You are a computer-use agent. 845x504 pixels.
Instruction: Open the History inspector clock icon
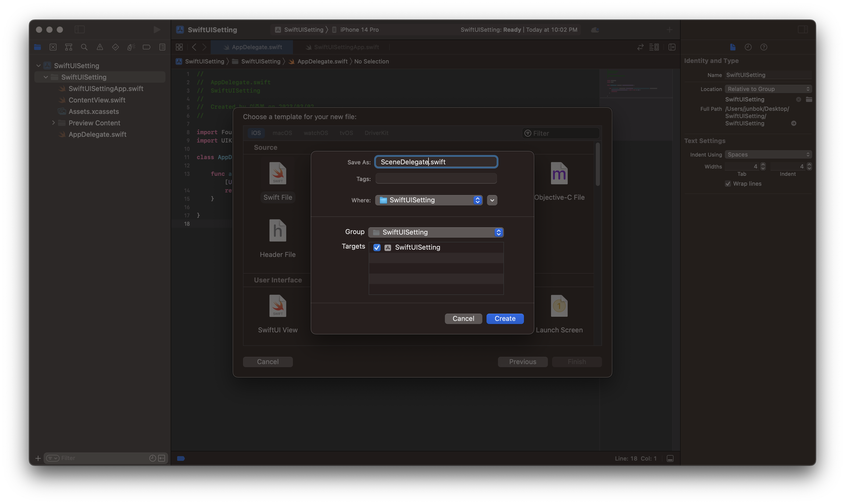tap(748, 47)
